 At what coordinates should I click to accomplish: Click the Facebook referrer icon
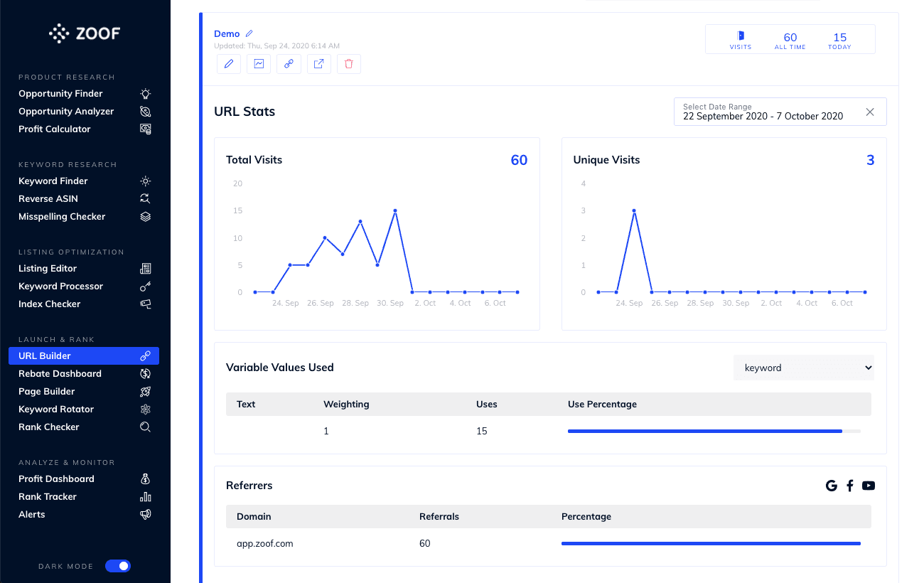point(850,485)
